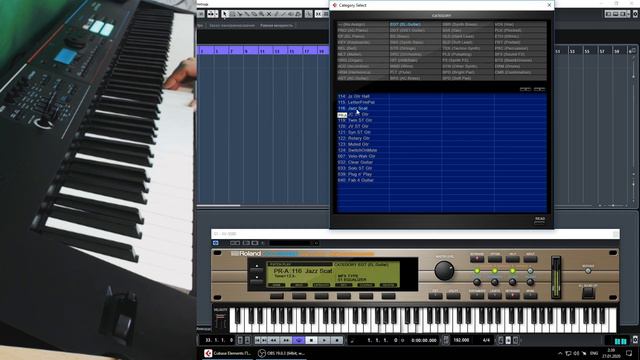Click the 4/4 time signature field
This screenshot has width=640, height=360.
pyautogui.click(x=486, y=340)
